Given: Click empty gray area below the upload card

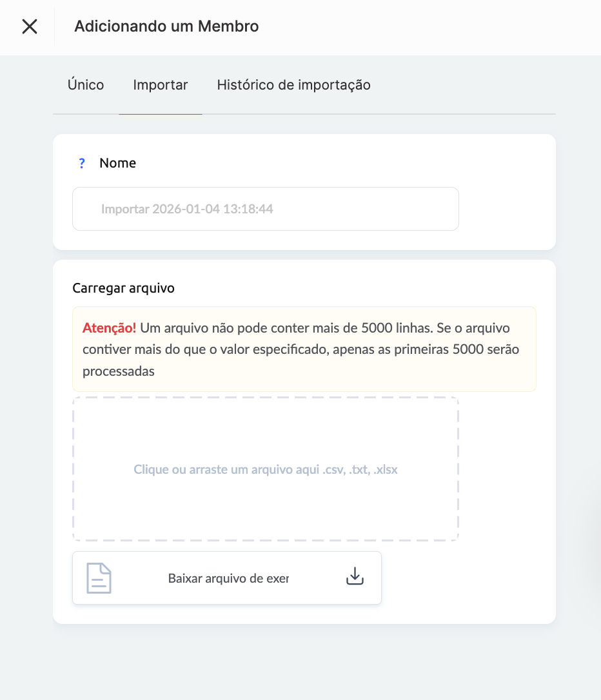Looking at the screenshot, I should [303, 661].
